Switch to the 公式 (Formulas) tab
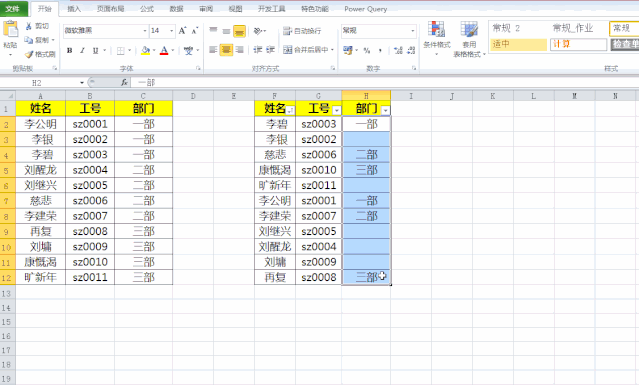Image resolution: width=639 pixels, height=385 pixels. 147,9
